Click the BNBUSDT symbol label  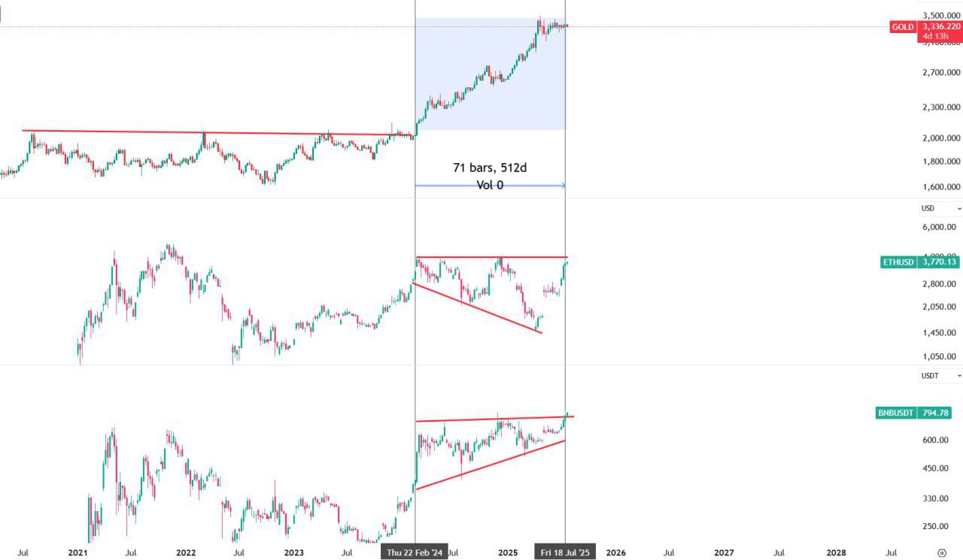tap(895, 413)
